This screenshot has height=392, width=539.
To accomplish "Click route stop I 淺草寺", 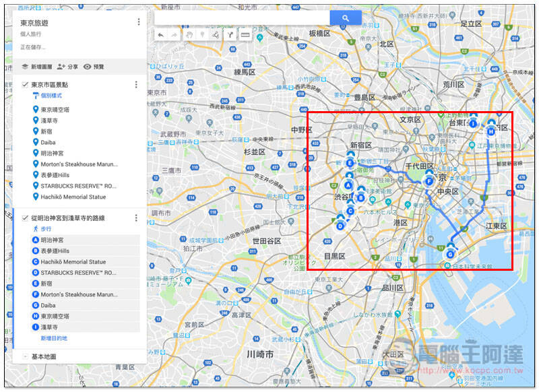I will click(x=86, y=327).
